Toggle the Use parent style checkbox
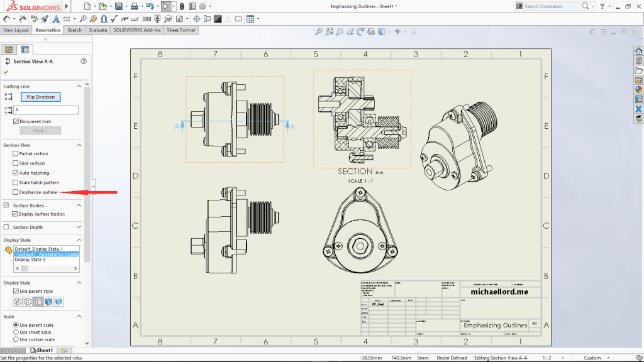This screenshot has width=644, height=362. (x=16, y=291)
